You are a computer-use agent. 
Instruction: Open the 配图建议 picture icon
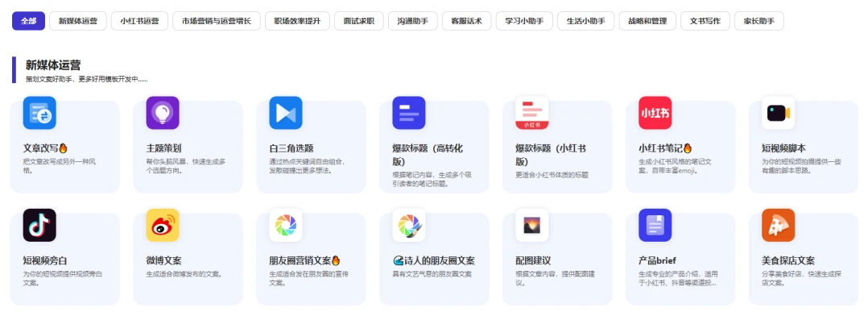(x=532, y=225)
